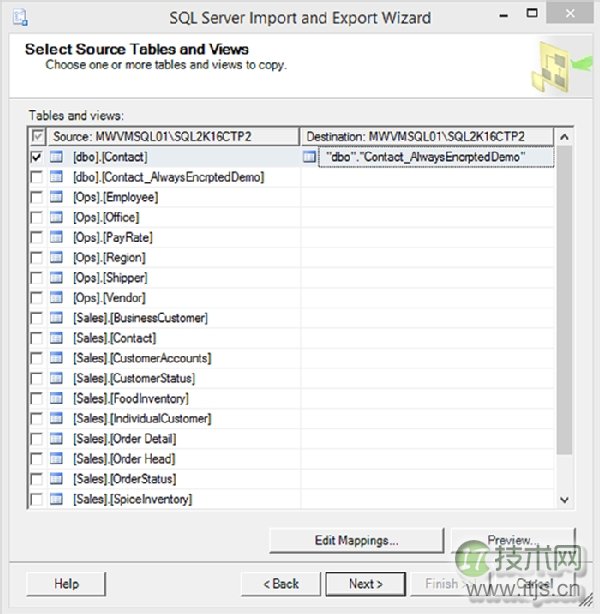Click scrollbar up arrow in tables list
Screen dimensions: 600x614
coord(564,137)
